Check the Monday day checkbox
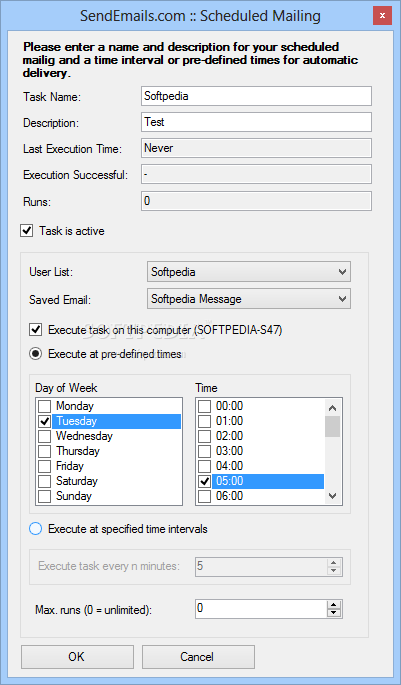Image resolution: width=401 pixels, height=685 pixels. pos(45,406)
